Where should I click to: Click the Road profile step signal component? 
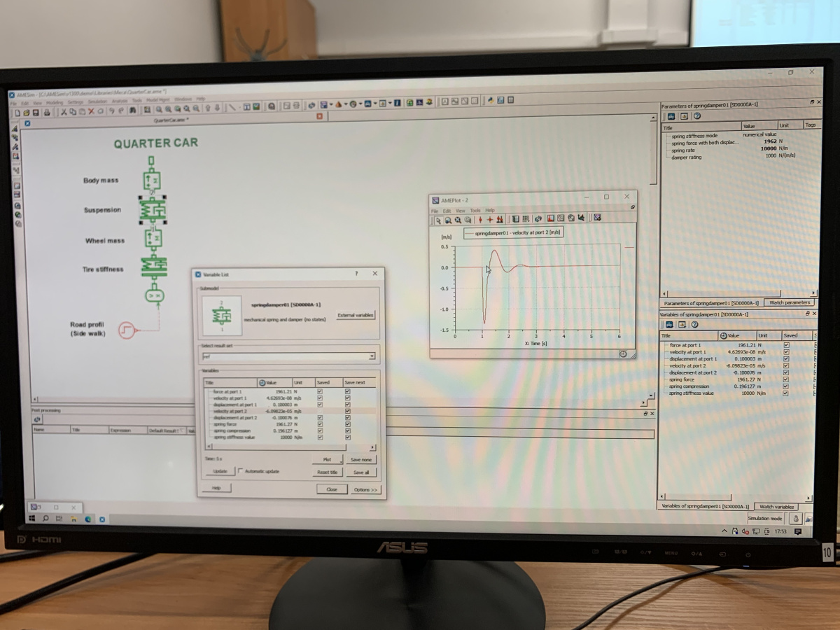coord(127,329)
